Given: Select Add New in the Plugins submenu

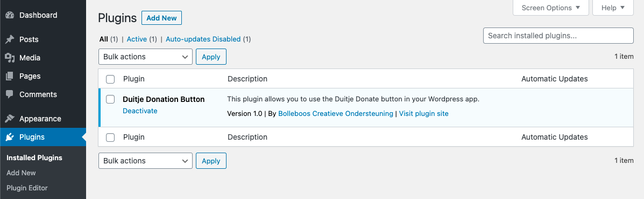Looking at the screenshot, I should 21,173.
